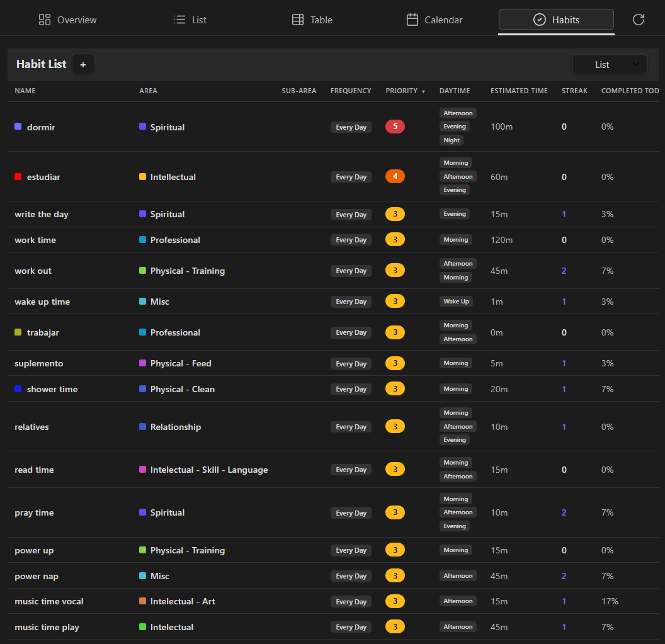Screen dimensions: 665x644
Task: Open the music time vocal habit
Action: pos(48,601)
